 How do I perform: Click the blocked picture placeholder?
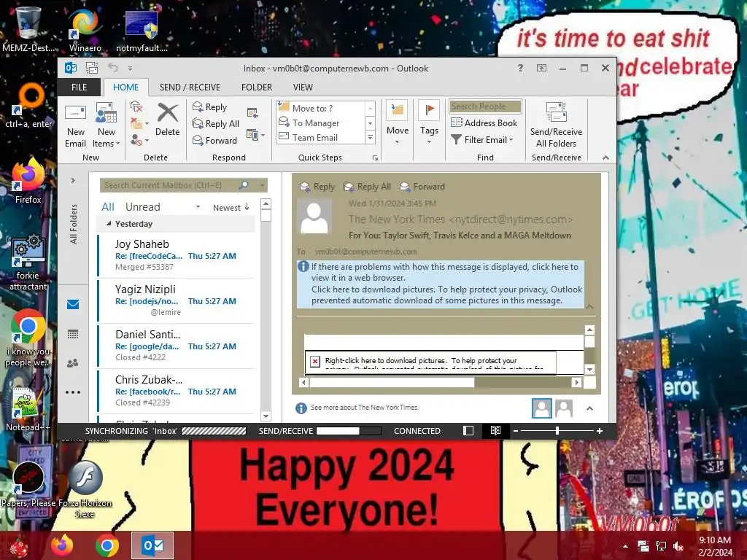tap(430, 363)
